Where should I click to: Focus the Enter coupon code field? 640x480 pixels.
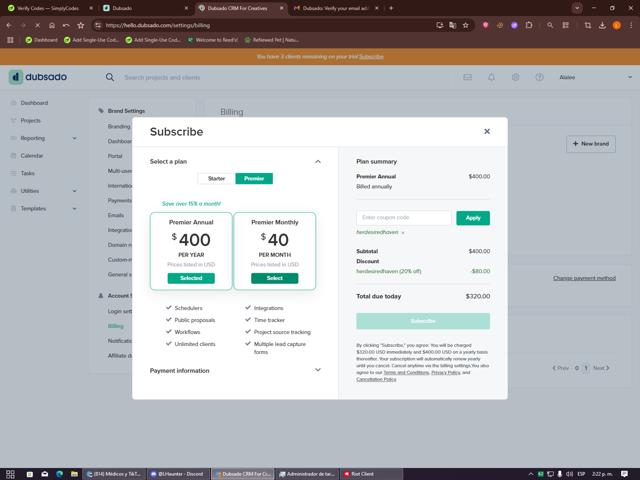click(x=404, y=218)
